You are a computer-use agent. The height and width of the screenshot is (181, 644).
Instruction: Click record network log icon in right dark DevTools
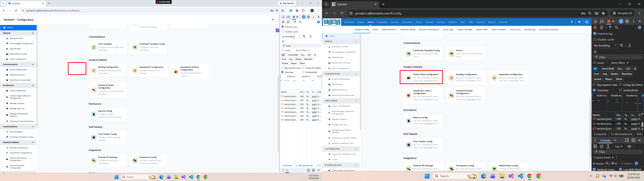pos(595,27)
